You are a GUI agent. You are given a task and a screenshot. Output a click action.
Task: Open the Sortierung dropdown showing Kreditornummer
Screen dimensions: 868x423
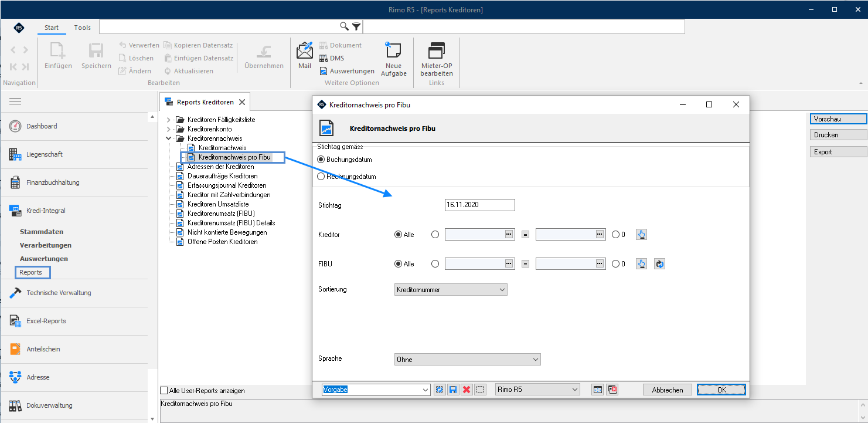click(451, 290)
